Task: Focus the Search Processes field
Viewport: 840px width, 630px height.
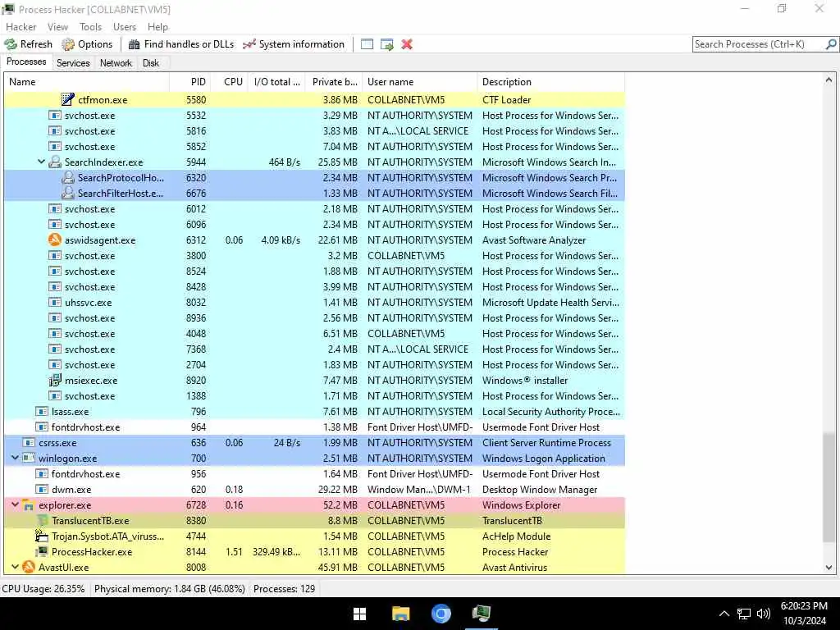Action: [x=758, y=44]
